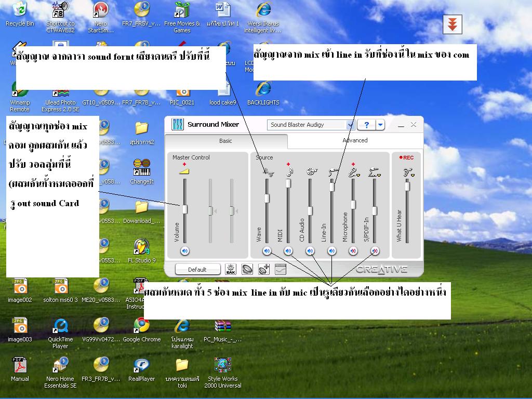Screen dimensions: 532x399
Task: Click the master Volume slider handle
Action: point(185,209)
